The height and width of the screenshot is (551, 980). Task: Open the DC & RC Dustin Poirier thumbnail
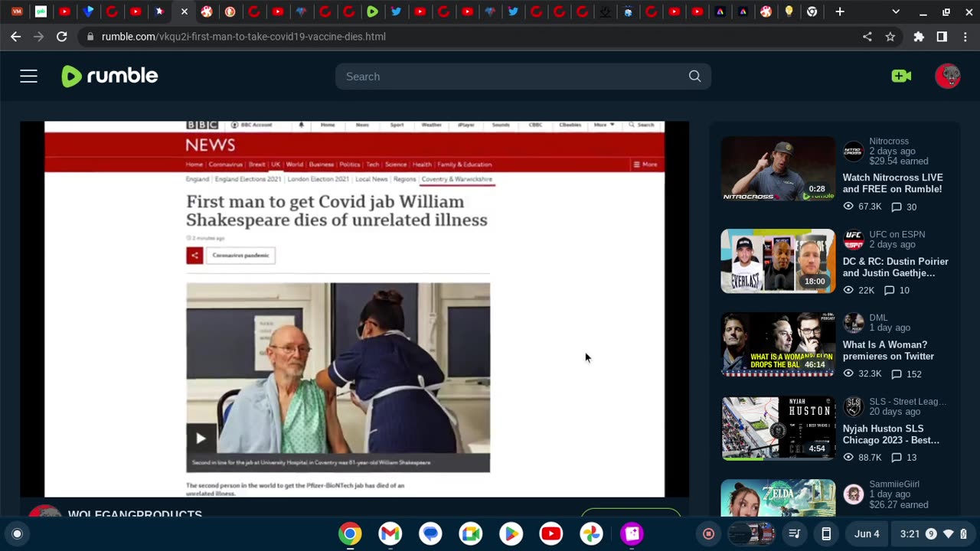778,260
